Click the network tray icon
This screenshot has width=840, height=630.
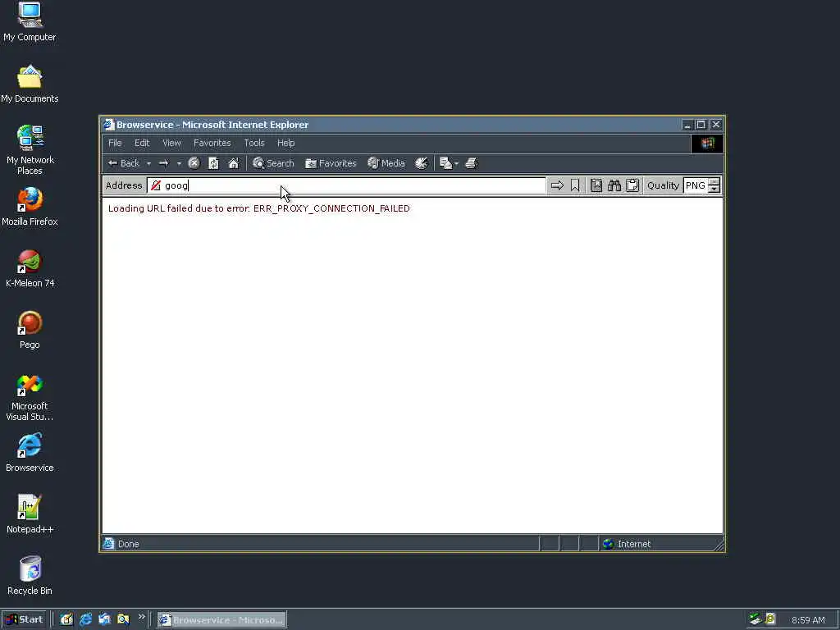tap(755, 619)
